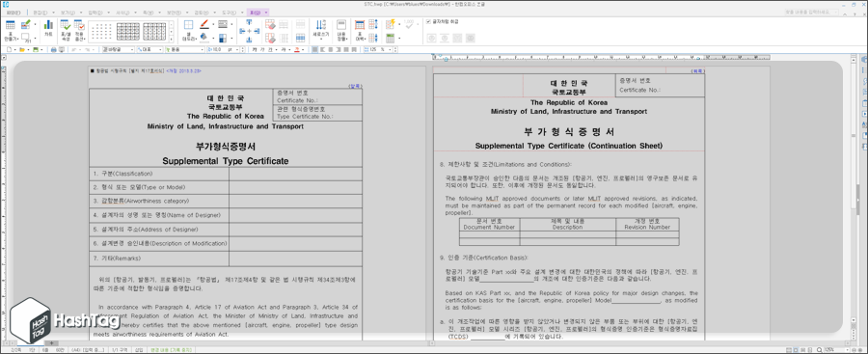Open cell fill bucket dropdown arrow
This screenshot has height=354, width=868.
(213, 39)
